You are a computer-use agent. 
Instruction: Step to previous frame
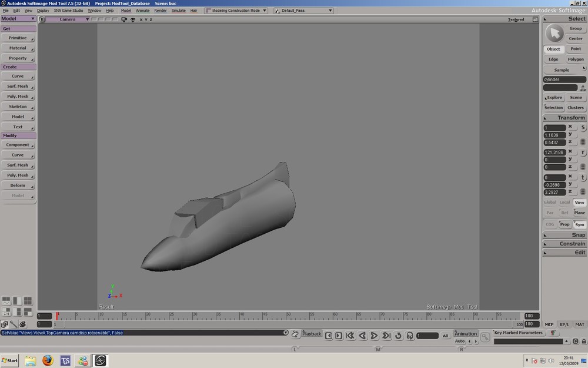pos(329,336)
